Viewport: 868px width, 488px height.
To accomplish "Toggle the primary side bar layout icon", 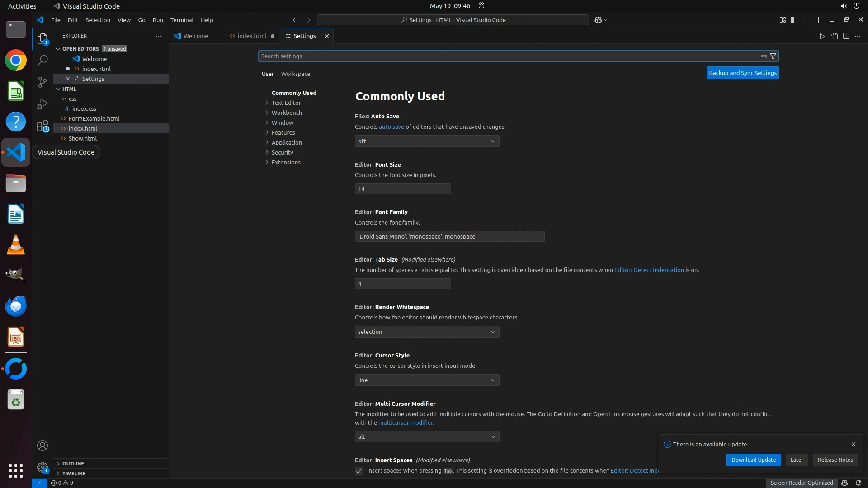I will point(794,20).
